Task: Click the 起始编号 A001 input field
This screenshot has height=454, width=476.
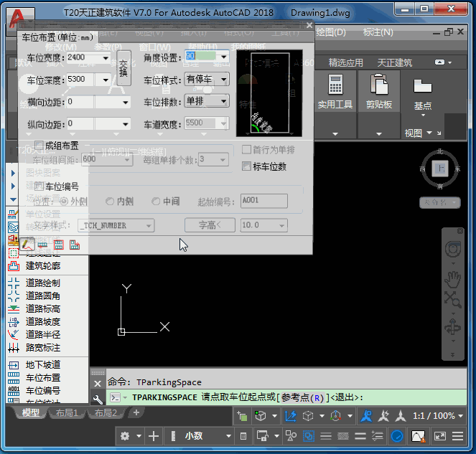Action: (x=264, y=201)
